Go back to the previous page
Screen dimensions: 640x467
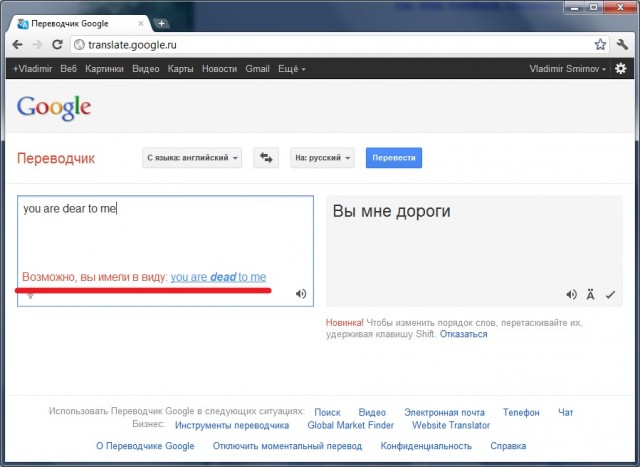coord(17,45)
